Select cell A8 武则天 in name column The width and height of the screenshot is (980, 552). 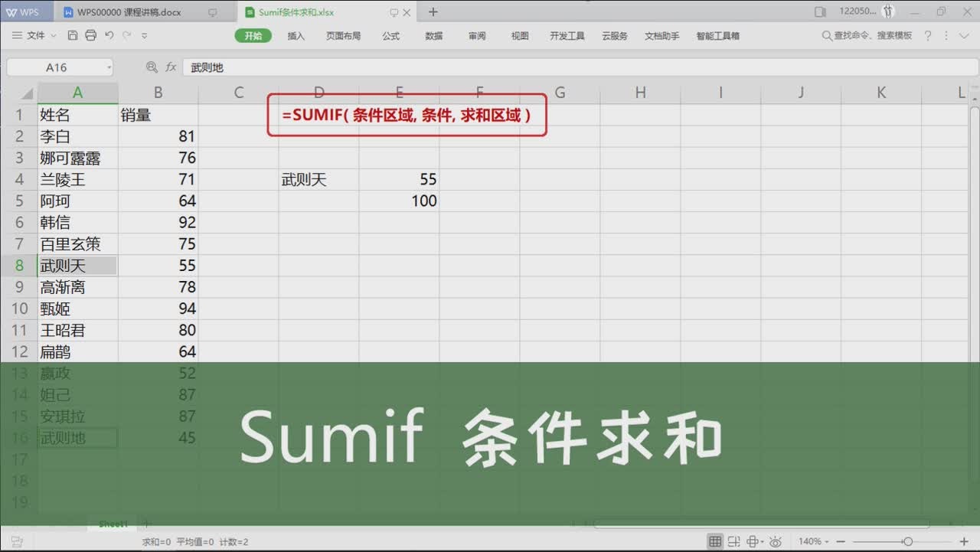pos(77,266)
